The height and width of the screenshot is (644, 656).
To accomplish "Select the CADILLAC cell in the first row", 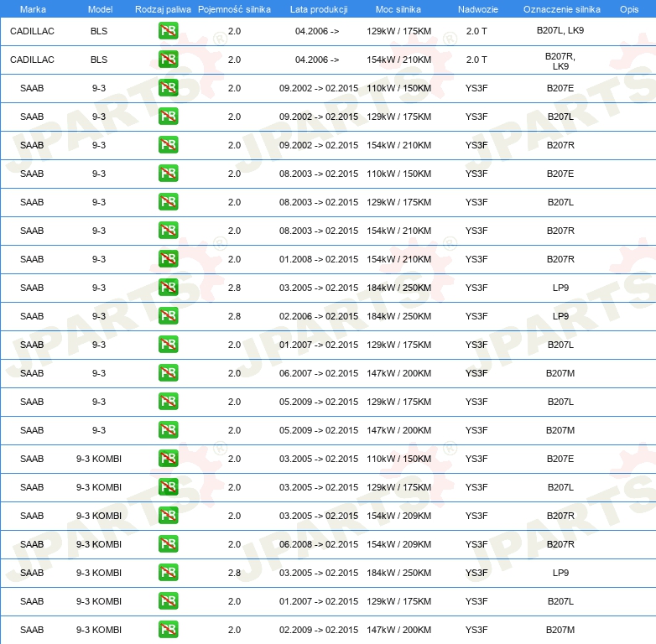I will coord(32,31).
